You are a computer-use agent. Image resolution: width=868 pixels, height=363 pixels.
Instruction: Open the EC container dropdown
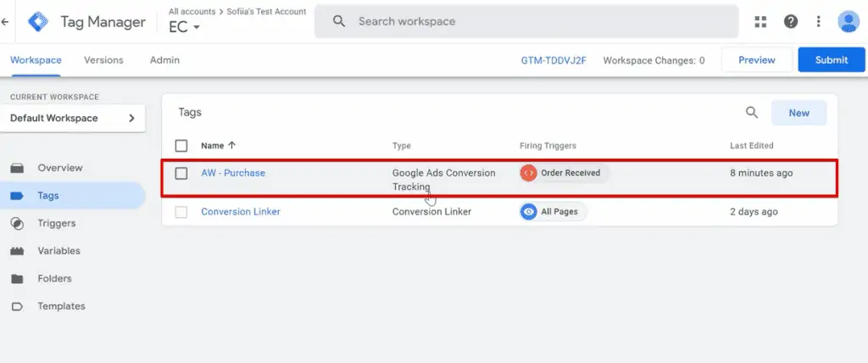coord(184,27)
